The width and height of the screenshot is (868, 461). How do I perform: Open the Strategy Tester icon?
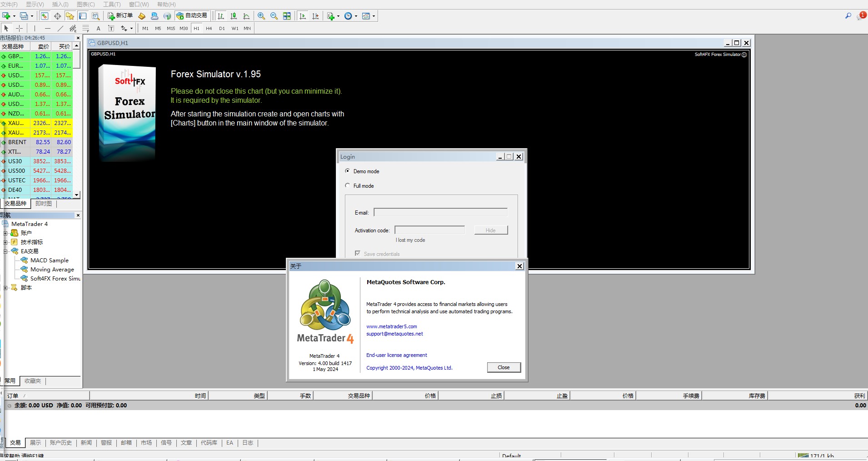tap(95, 16)
